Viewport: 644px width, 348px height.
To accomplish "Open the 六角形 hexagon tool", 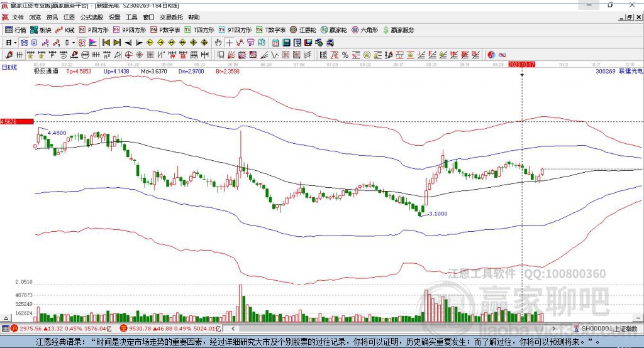I will point(365,30).
